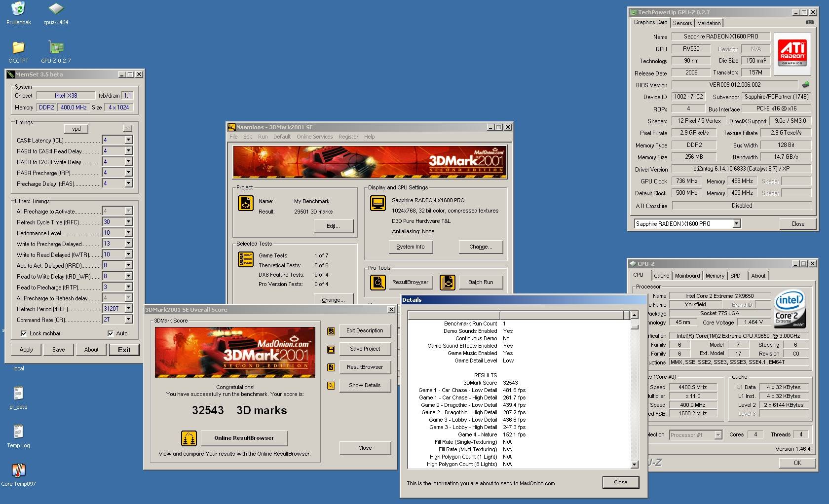Switch to the Sensors tab in GPU-Z
Viewport: 829px width, 504px height.
coord(682,23)
